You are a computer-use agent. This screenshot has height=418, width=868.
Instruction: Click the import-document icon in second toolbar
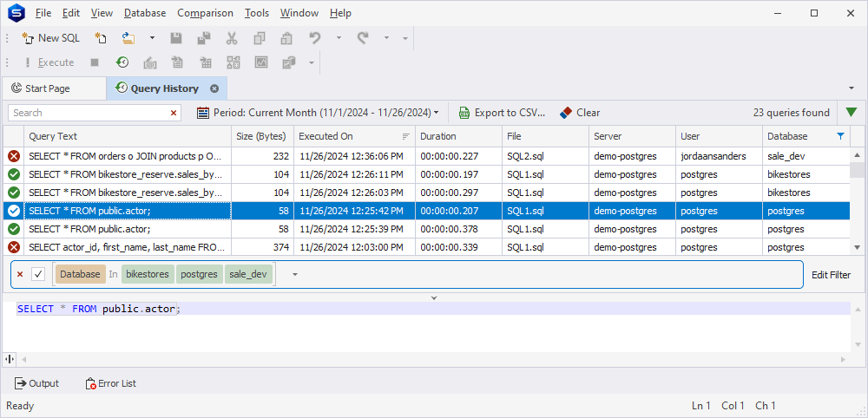coord(178,62)
